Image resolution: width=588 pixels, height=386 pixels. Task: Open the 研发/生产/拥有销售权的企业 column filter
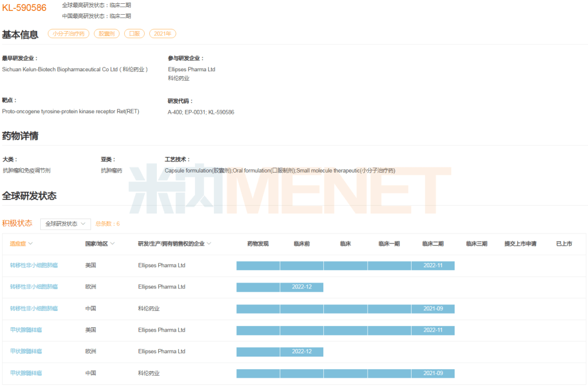pyautogui.click(x=209, y=244)
